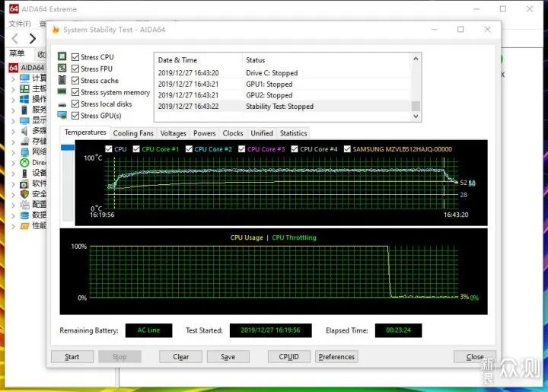
Task: Click the display icon in main tree
Action: tap(24, 120)
